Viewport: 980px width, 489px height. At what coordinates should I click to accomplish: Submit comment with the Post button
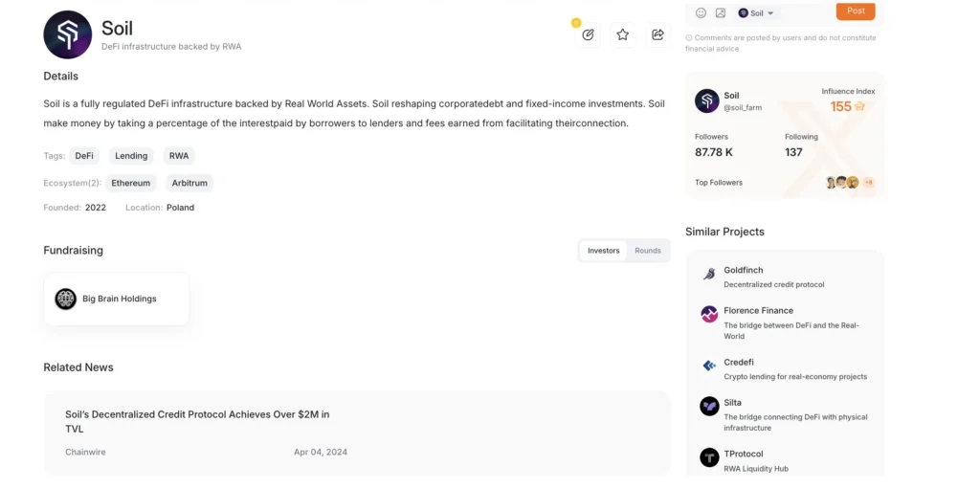click(856, 11)
